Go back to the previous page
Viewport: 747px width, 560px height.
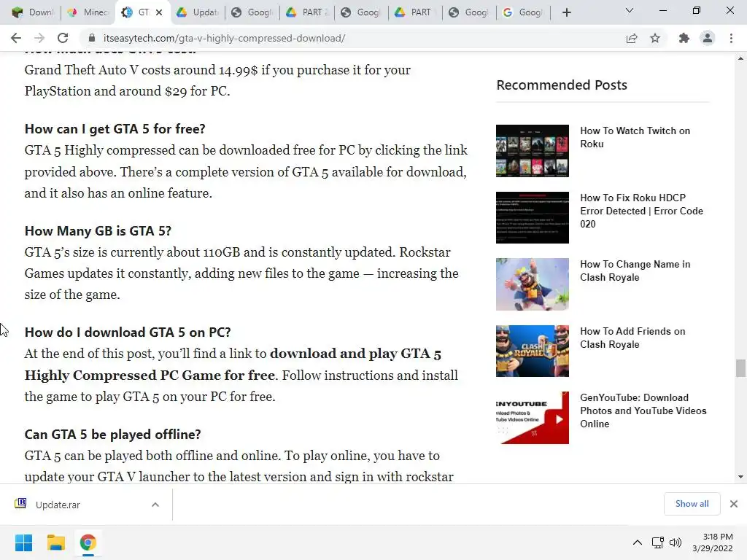click(x=16, y=38)
